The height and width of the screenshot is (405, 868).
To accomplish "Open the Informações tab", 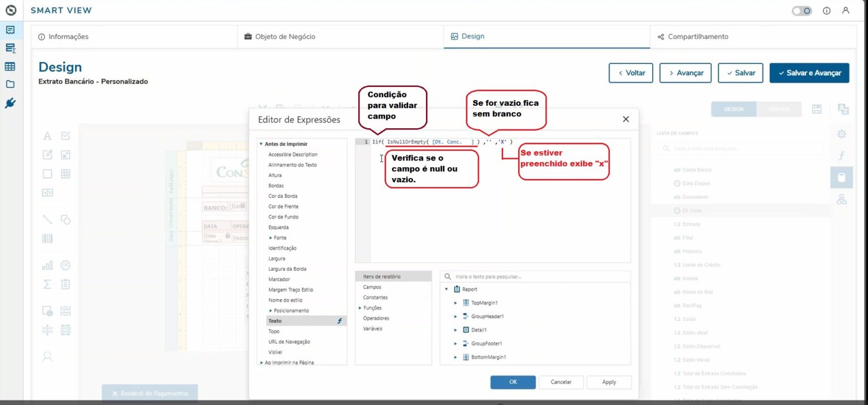I will (68, 36).
